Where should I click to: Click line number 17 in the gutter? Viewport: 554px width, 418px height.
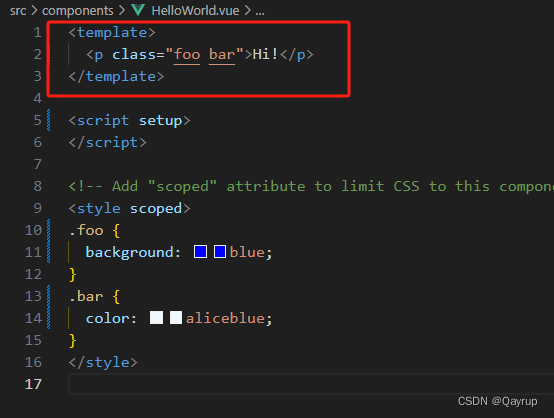tap(34, 384)
